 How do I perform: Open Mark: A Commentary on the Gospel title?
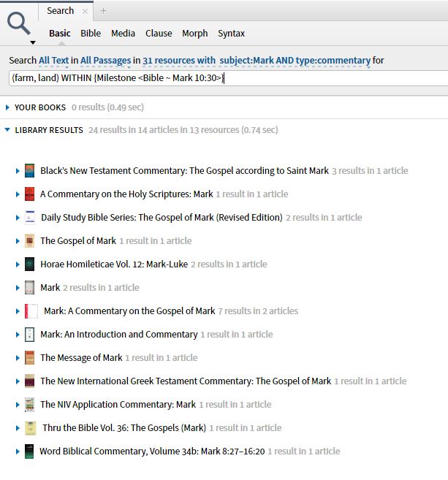(129, 311)
